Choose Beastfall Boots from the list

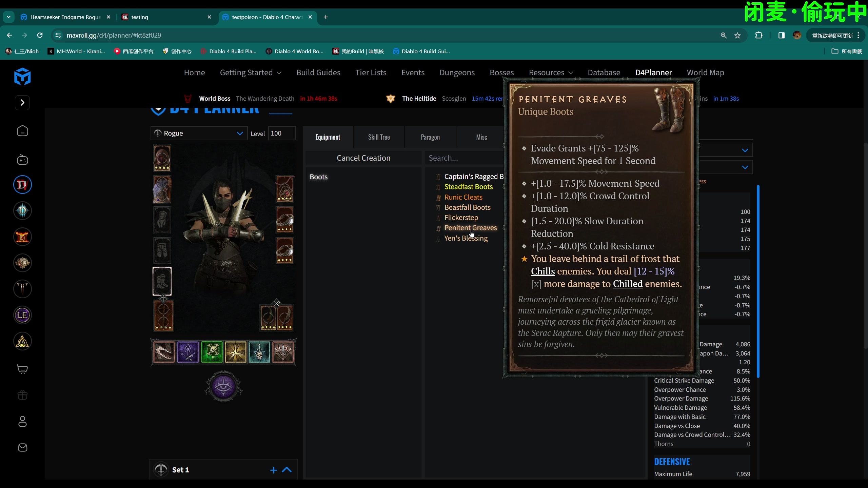(467, 207)
